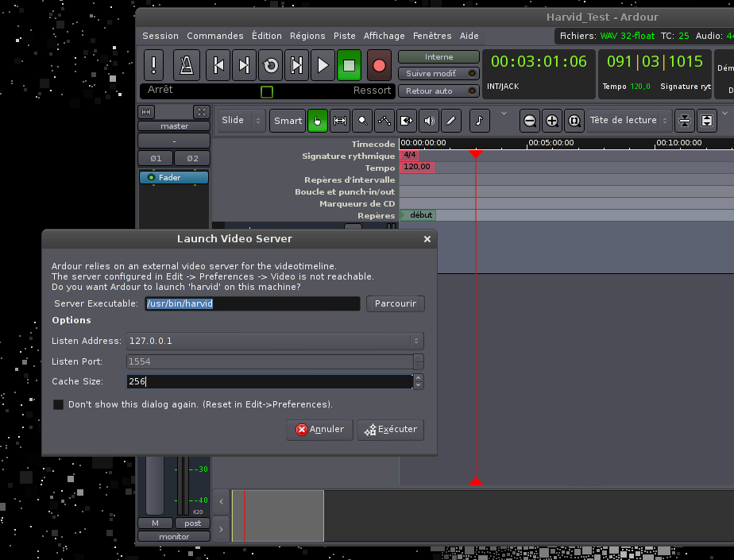Expand the Tête de lecture dropdown
This screenshot has width=734, height=560.
(x=629, y=121)
